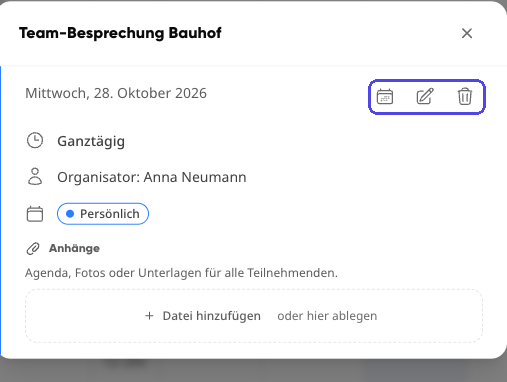Open the event in calendar view icon
Viewport: 507px width, 382px height.
[x=385, y=97]
